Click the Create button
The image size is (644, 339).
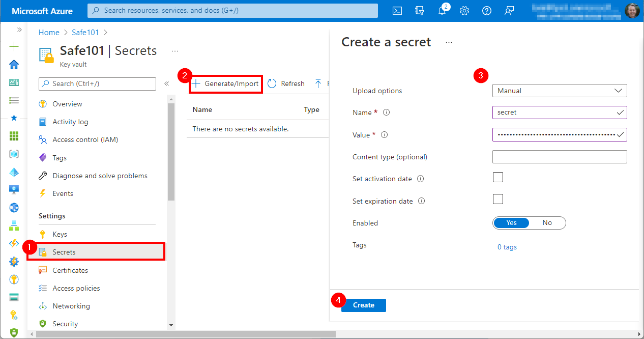point(364,305)
